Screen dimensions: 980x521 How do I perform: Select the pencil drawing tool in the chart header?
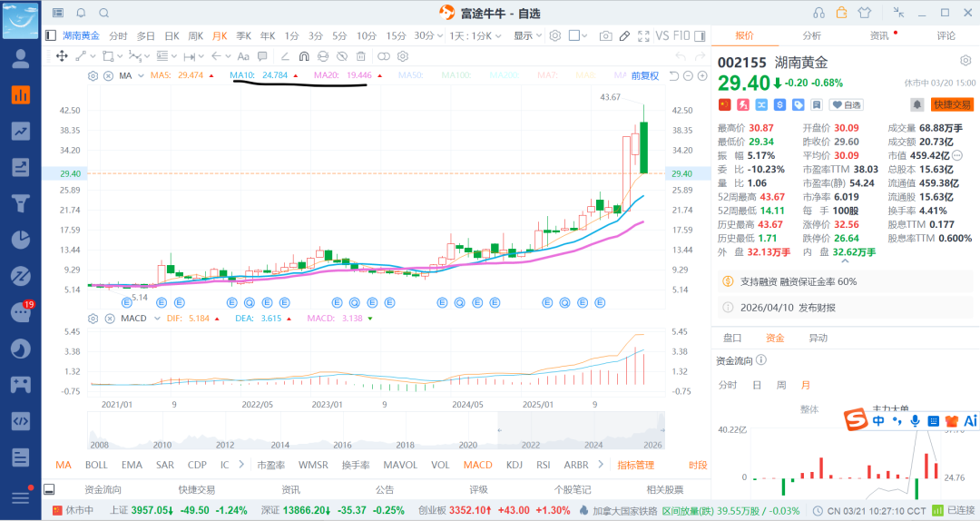[624, 36]
